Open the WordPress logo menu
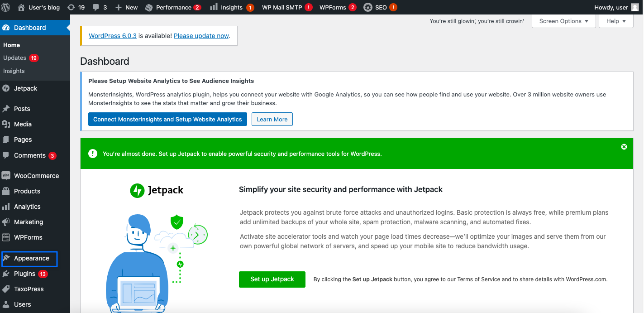Viewport: 644px width, 313px height. click(x=6, y=7)
